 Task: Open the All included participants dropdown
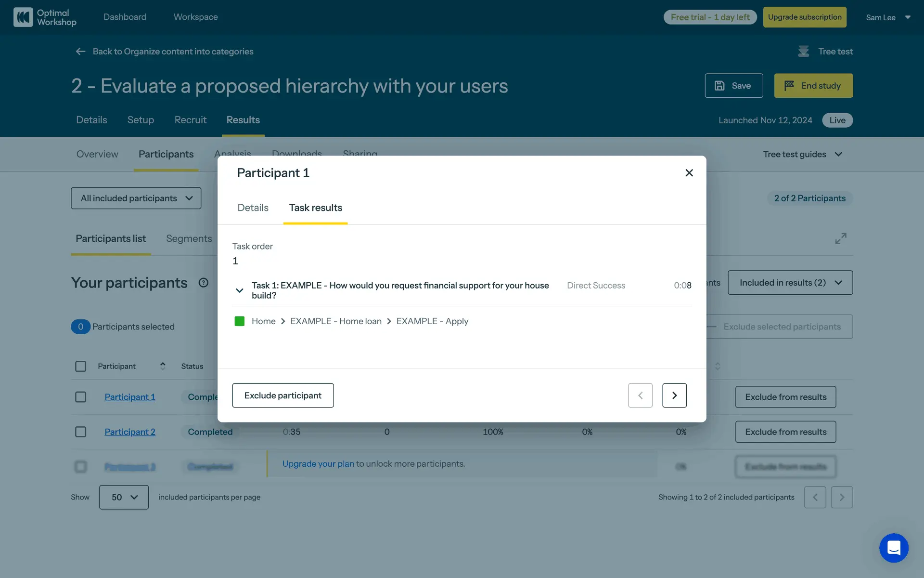(x=136, y=198)
